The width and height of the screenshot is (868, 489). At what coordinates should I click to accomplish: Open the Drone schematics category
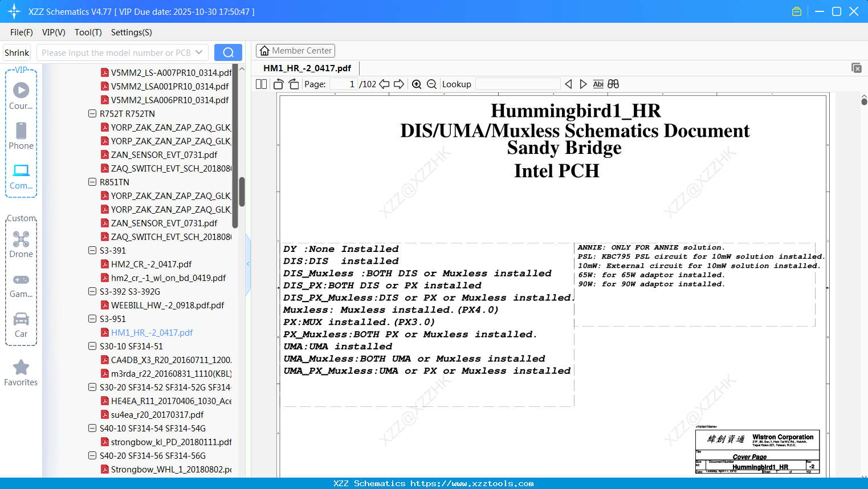[x=21, y=244]
